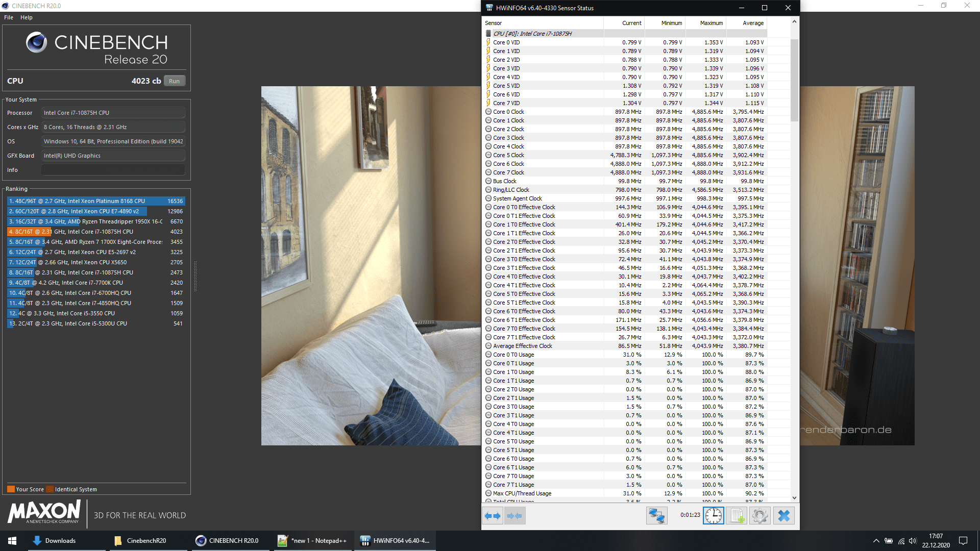The image size is (980, 551).
Task: Click the shrink columns arrows icon in HWiNFO
Action: tap(514, 516)
